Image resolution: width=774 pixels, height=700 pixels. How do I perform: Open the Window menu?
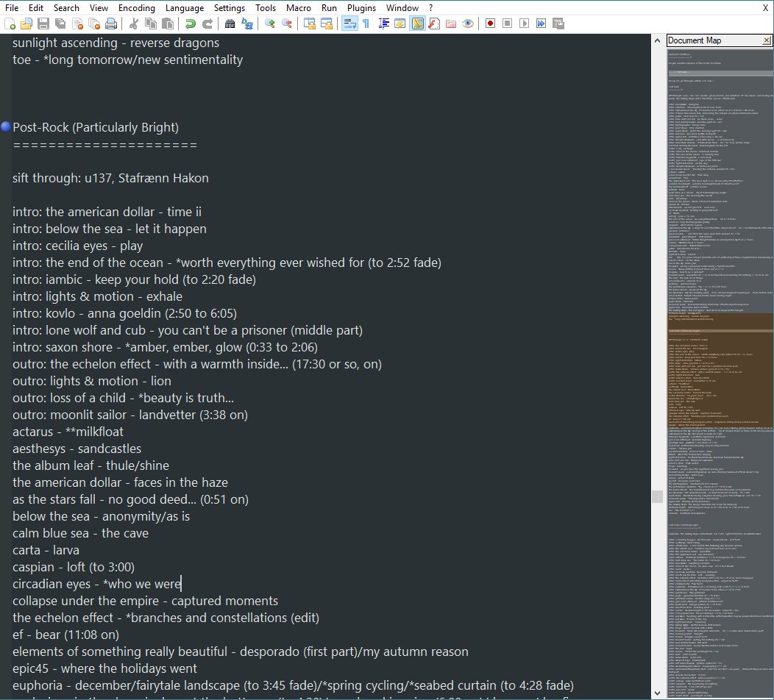pyautogui.click(x=402, y=8)
